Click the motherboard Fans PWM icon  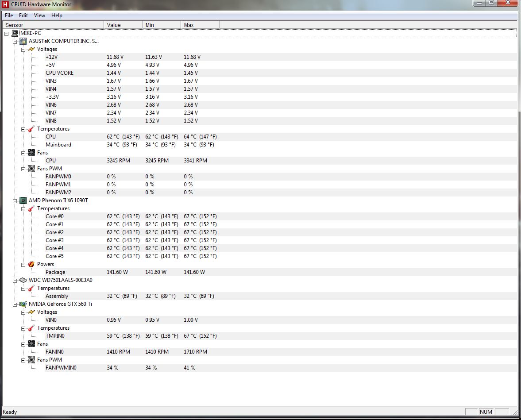(x=31, y=169)
